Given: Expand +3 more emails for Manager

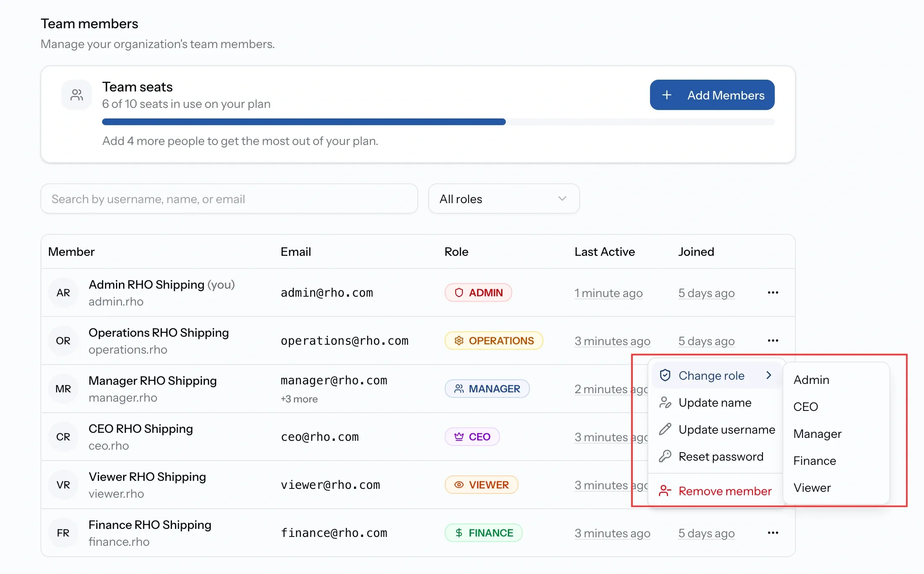Looking at the screenshot, I should (299, 399).
